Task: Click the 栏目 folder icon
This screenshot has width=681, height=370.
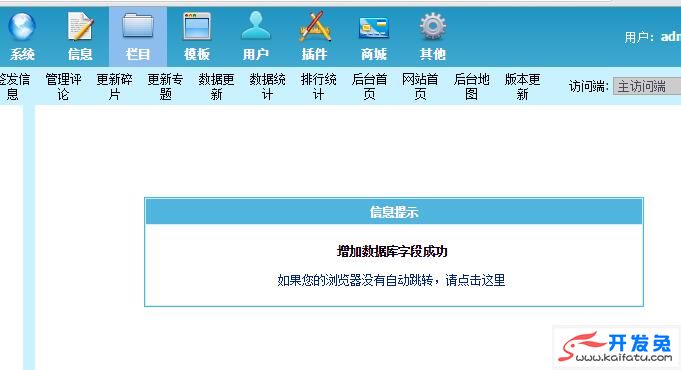Action: pyautogui.click(x=138, y=26)
